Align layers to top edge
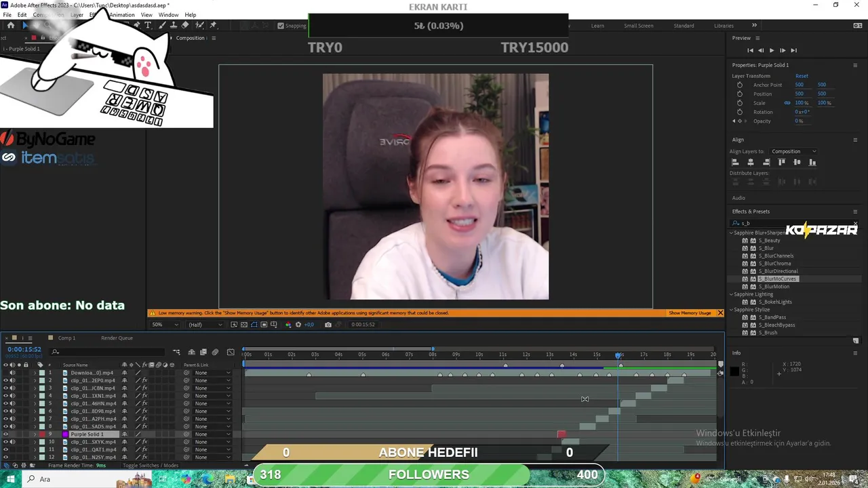This screenshot has height=488, width=868. [782, 162]
